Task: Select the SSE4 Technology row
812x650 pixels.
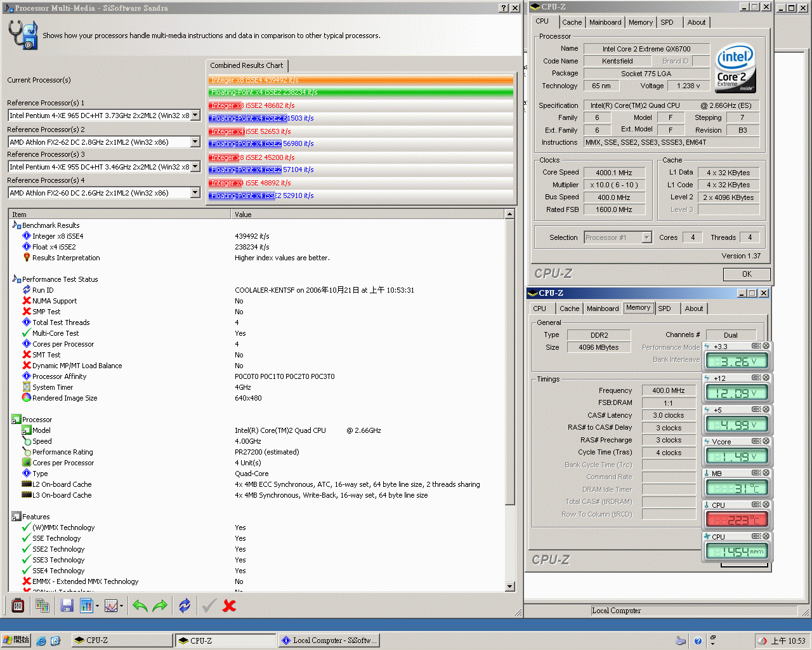Action: (x=256, y=571)
